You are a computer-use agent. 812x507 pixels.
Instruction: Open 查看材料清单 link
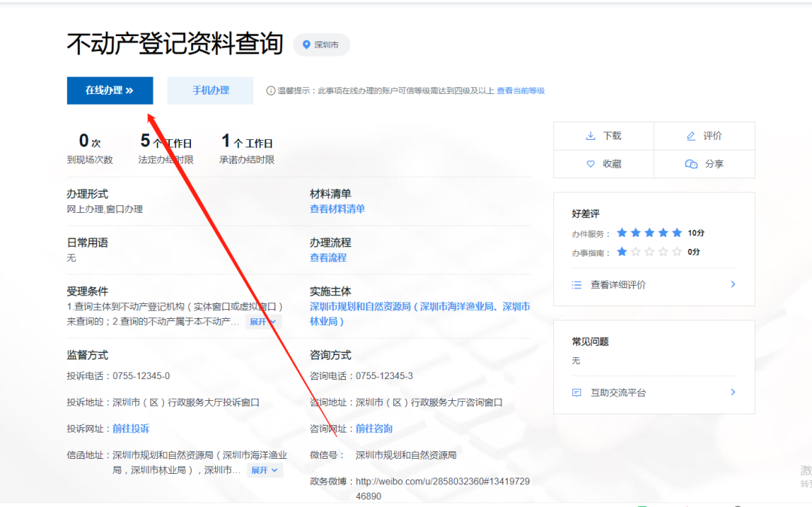337,208
